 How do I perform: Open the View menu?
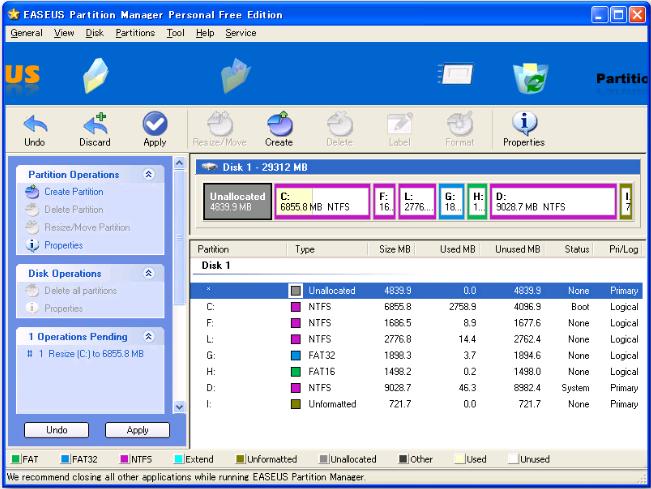tap(64, 33)
